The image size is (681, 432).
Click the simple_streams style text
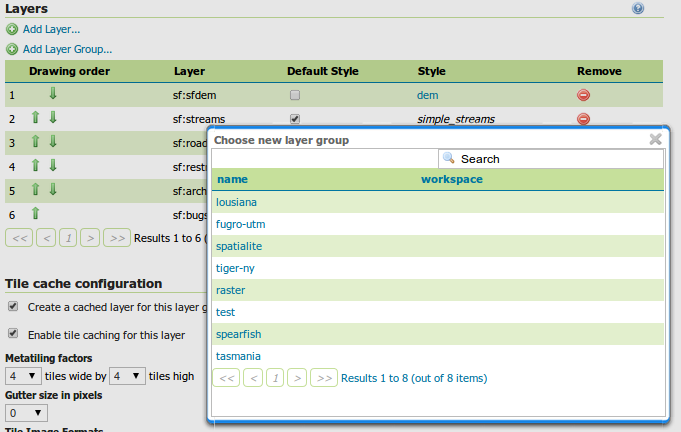click(456, 119)
